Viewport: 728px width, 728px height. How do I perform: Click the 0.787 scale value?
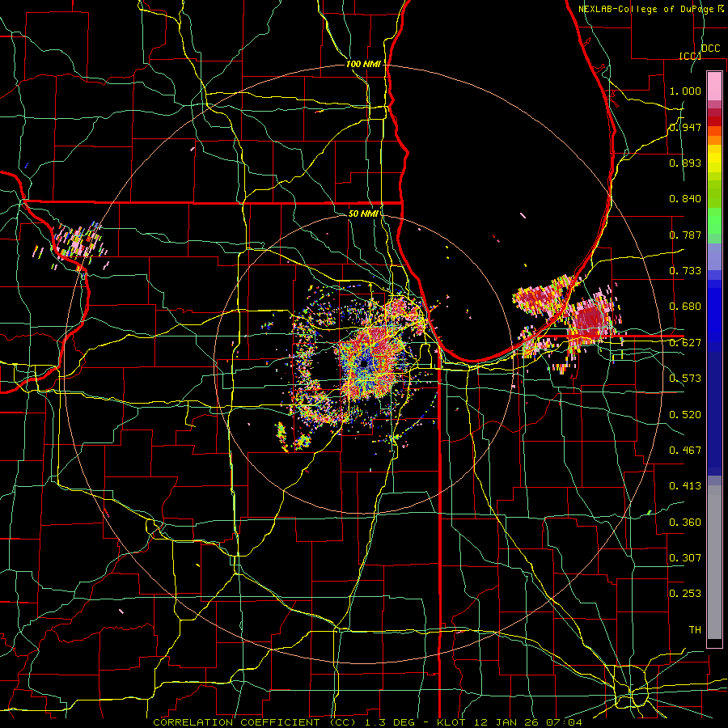tap(685, 235)
